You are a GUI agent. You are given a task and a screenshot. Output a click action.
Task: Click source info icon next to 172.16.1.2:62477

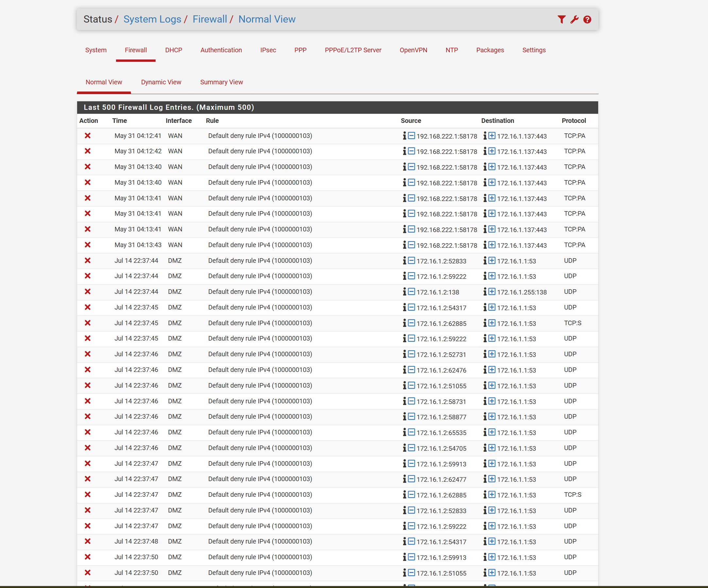coord(405,479)
